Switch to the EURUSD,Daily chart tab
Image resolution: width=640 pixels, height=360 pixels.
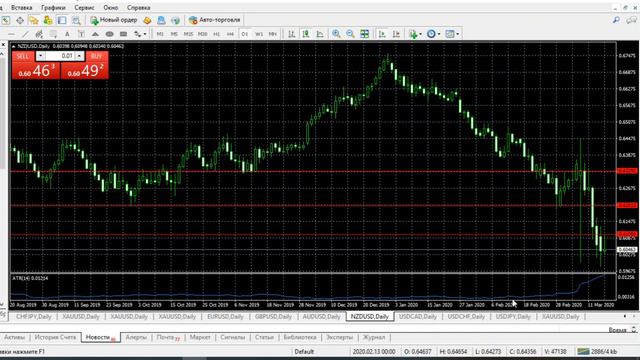pyautogui.click(x=225, y=316)
